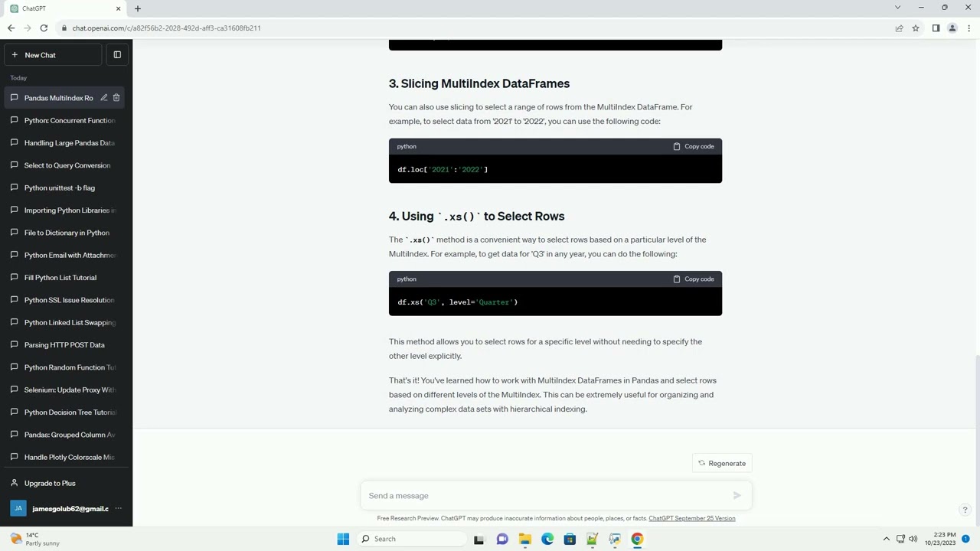Image resolution: width=980 pixels, height=551 pixels.
Task: Open ChatGPT September 25 Version link
Action: point(691,518)
